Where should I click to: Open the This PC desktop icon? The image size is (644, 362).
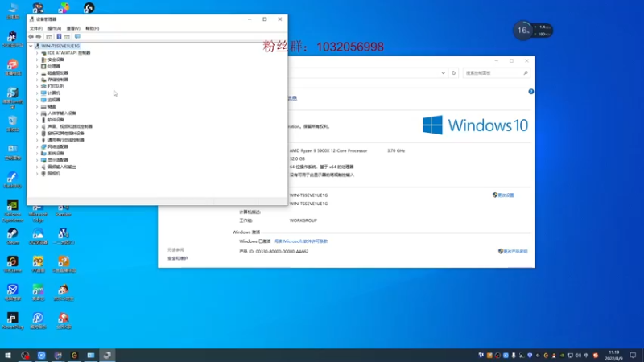[12, 10]
